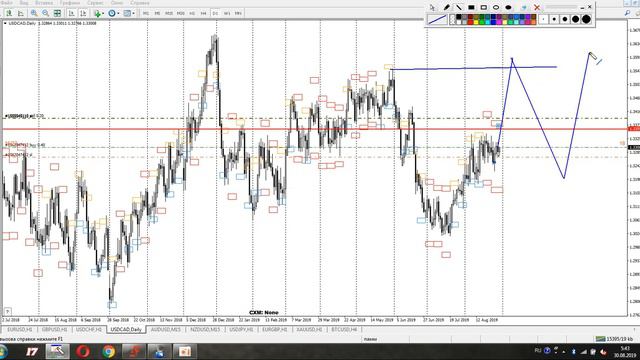Click the connection status 15395/19 kb
Screen dimensions: 640x360
614,339
